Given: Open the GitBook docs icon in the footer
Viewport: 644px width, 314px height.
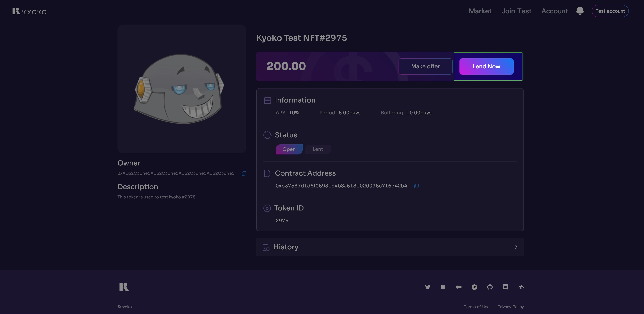Looking at the screenshot, I should pos(521,287).
